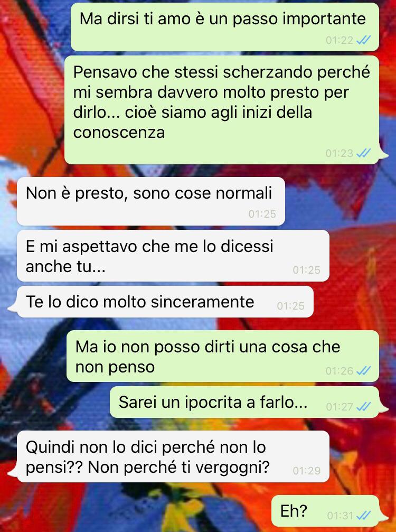The height and width of the screenshot is (532, 396).
Task: Tap the word 'conoscenza' in the green bubble
Action: pos(119,132)
